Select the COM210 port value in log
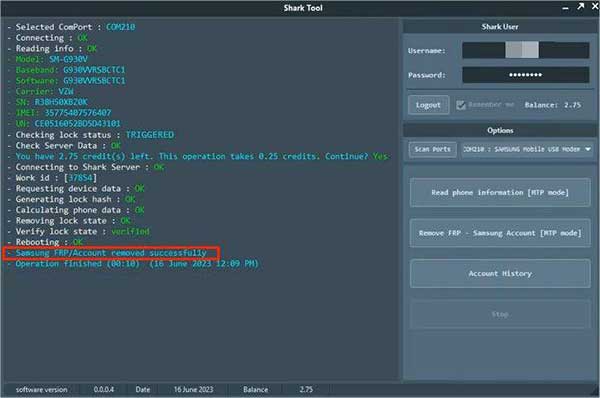 click(x=121, y=27)
